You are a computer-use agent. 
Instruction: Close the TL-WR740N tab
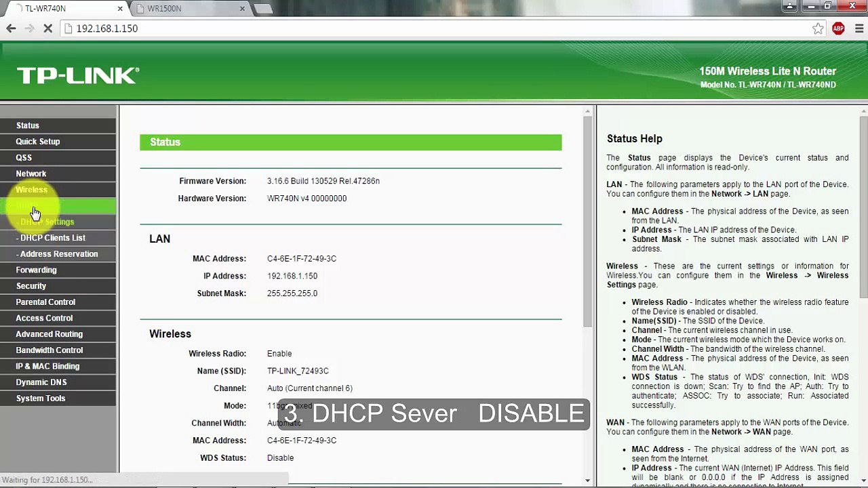point(121,9)
